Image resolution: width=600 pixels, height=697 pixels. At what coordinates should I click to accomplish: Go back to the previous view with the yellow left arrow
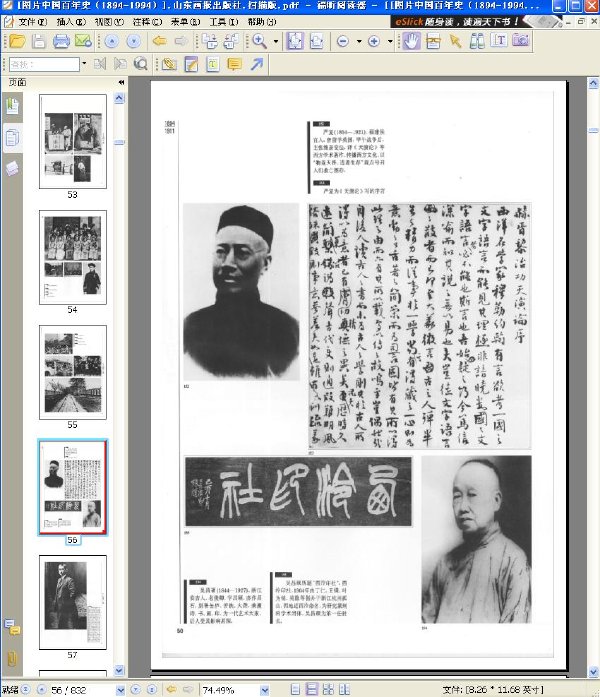(x=159, y=41)
